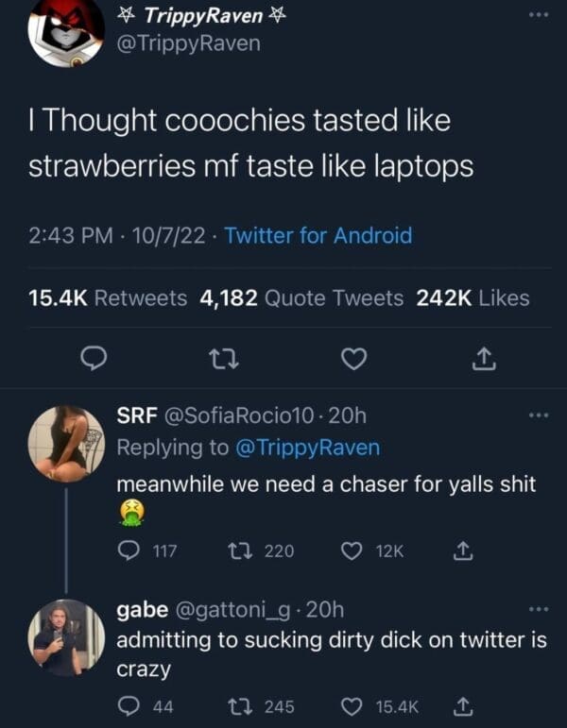Viewport: 567px width, 728px height.
Task: Retweet the main TrippyRaven tweet
Action: [x=220, y=359]
